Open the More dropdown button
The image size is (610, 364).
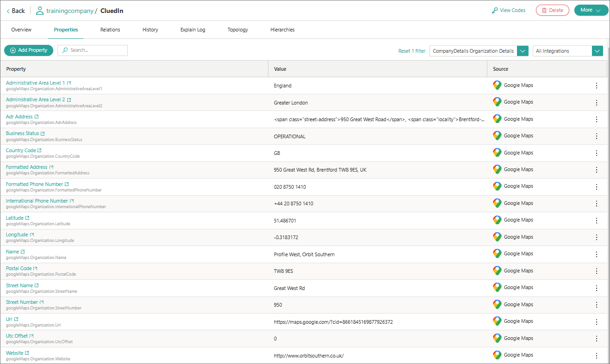[591, 10]
